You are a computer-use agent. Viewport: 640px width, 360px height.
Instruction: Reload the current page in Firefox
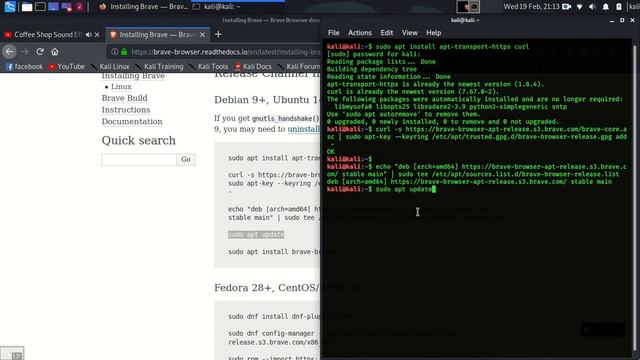click(x=40, y=52)
